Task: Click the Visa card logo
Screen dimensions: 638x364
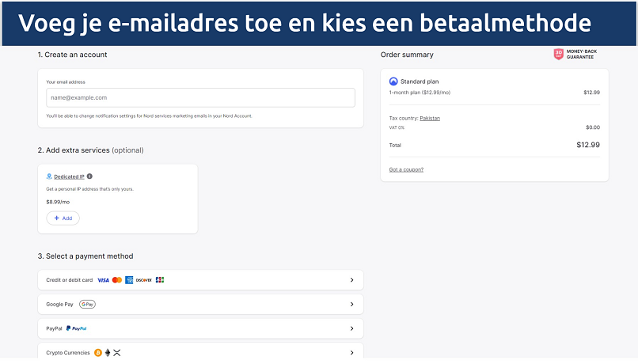Action: coord(103,280)
